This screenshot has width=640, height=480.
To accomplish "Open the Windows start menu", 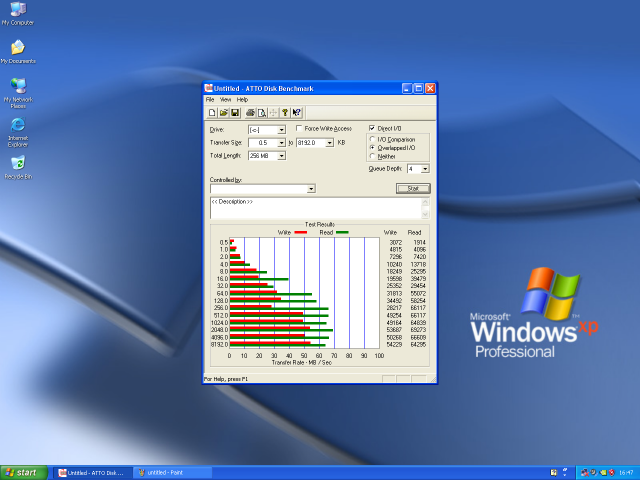I will coord(23,473).
